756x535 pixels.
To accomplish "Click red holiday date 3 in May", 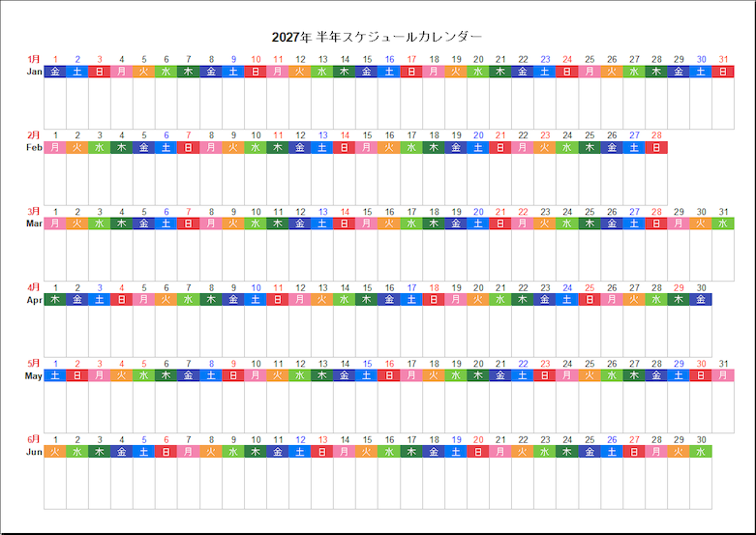I will [x=100, y=364].
